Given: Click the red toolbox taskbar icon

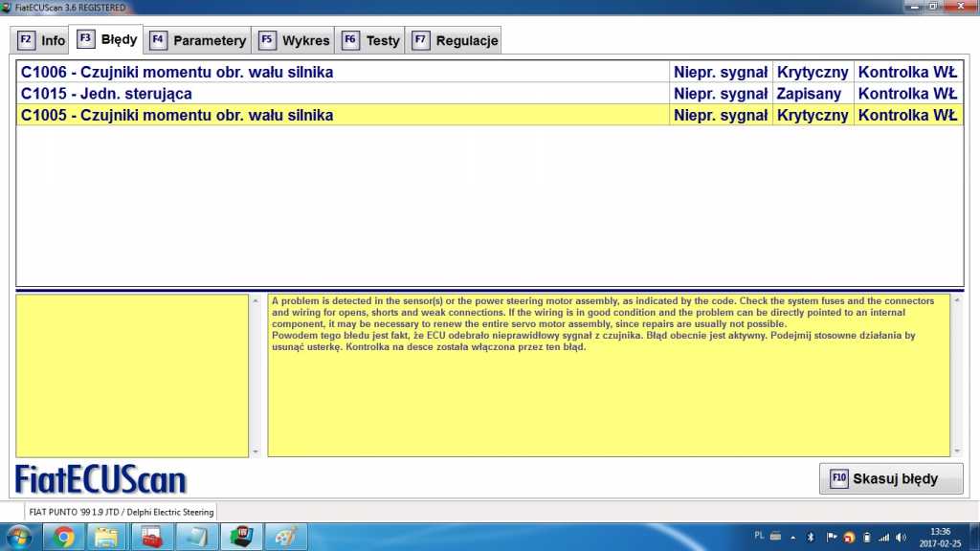Looking at the screenshot, I should tap(152, 537).
